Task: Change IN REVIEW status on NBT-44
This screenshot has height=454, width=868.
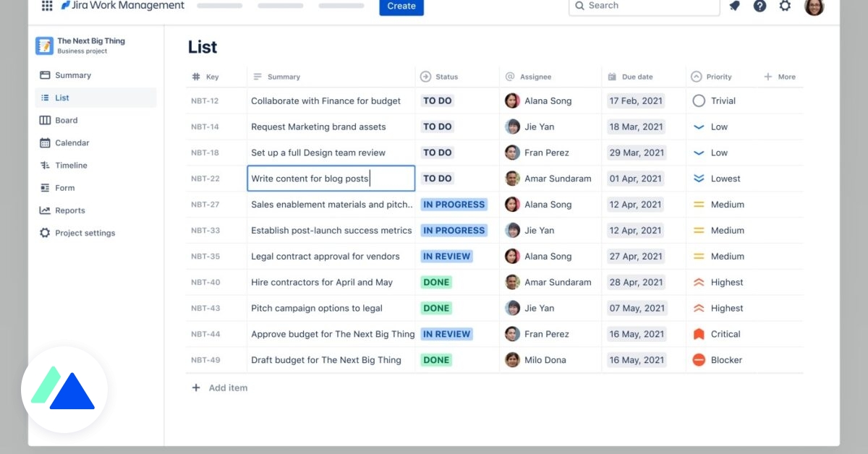Action: point(446,334)
